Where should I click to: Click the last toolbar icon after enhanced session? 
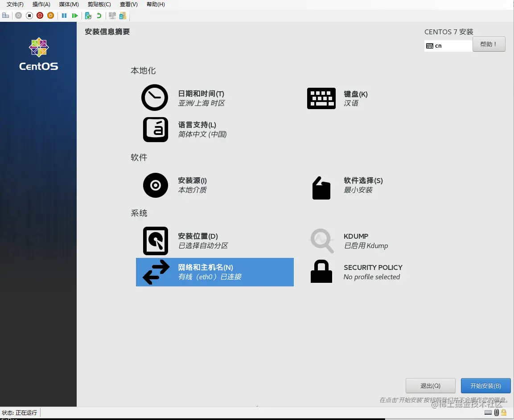click(x=123, y=16)
